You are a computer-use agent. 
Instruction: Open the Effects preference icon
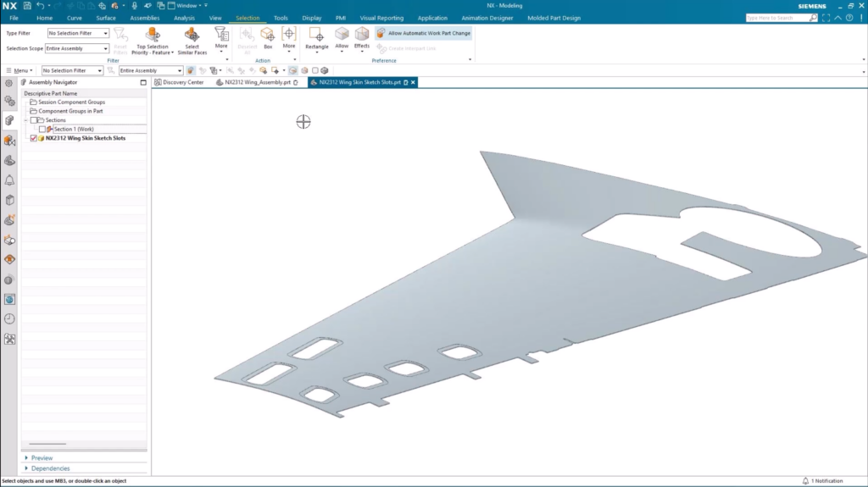[362, 35]
